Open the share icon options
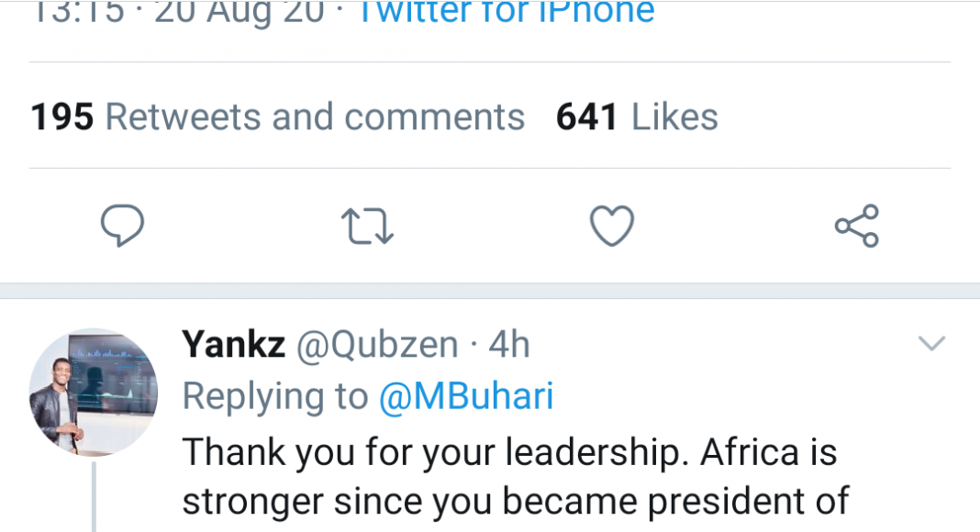Screen dimensions: 980x532 pos(857,227)
